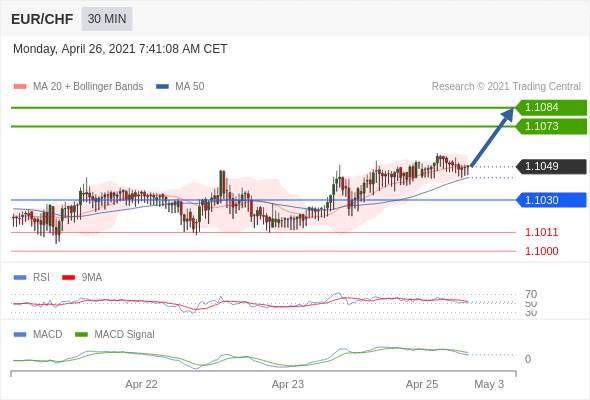Click the red 1.1000 support label
The width and height of the screenshot is (590, 400).
(541, 251)
